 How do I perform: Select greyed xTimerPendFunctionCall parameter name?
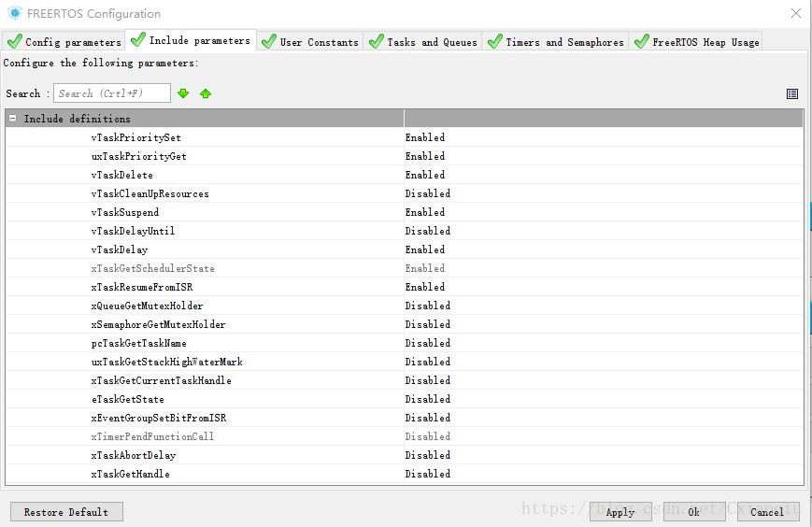pos(152,436)
